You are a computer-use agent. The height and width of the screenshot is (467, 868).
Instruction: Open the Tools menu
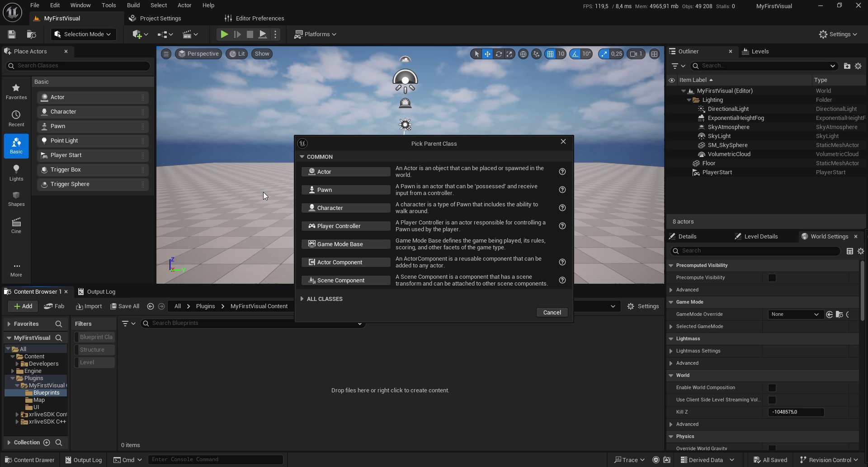point(108,5)
